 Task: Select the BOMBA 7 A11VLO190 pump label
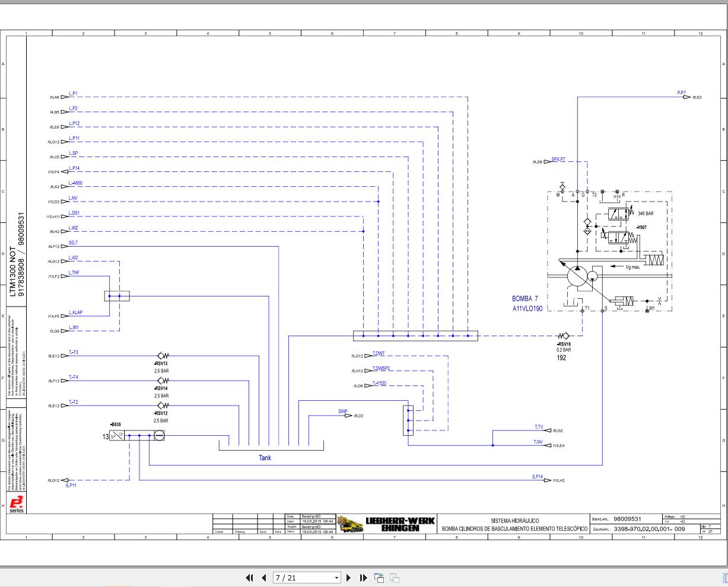pyautogui.click(x=526, y=302)
